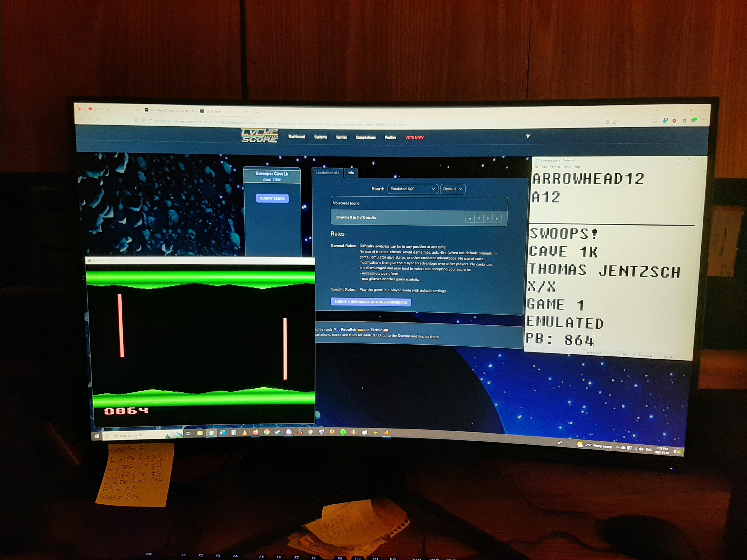747x560 pixels.
Task: Go to the next results page
Action: pos(488,219)
